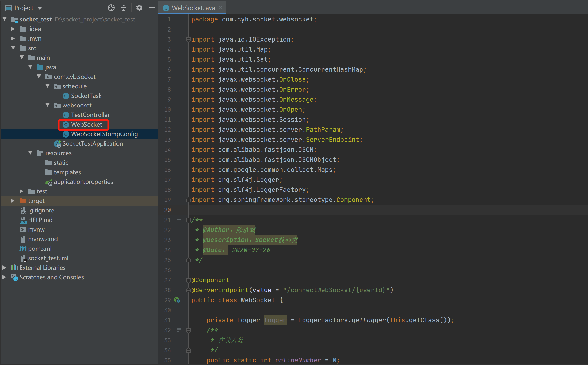Click the highlighted logger variable on line 31
This screenshot has height=365, width=588.
pos(275,320)
